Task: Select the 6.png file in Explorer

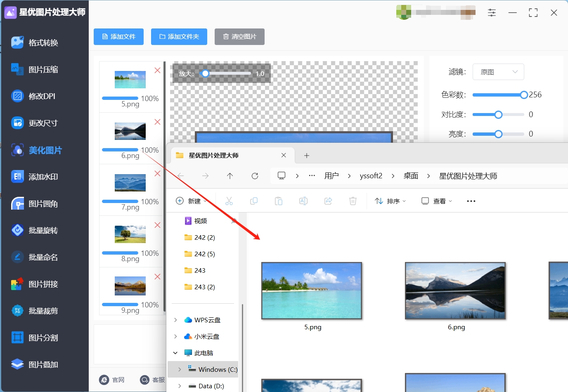Action: (x=455, y=296)
